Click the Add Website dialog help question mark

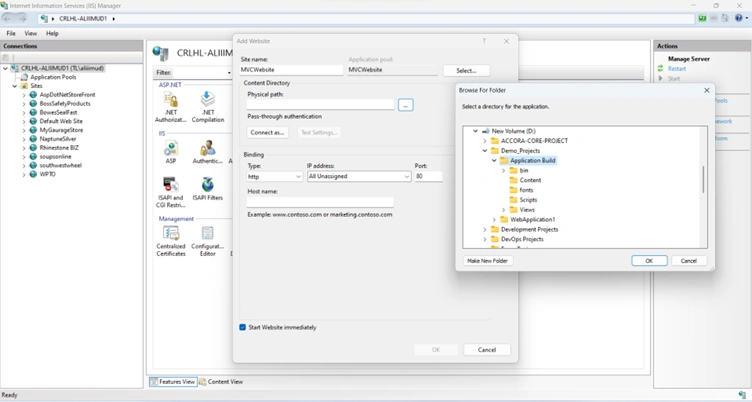[484, 41]
